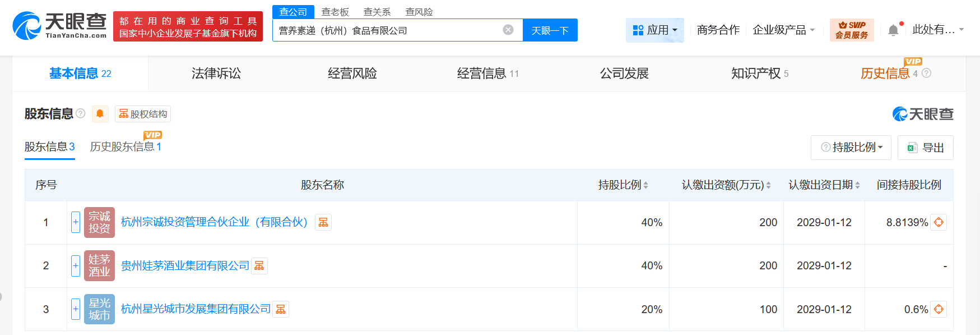The height and width of the screenshot is (335, 980).
Task: Click the company name search input field
Action: 387,30
